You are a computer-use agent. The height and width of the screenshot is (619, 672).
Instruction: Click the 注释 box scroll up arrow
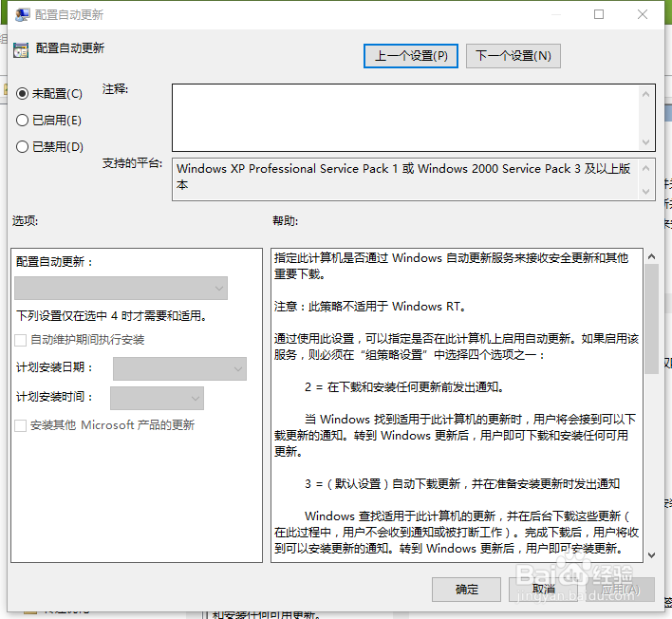(646, 94)
